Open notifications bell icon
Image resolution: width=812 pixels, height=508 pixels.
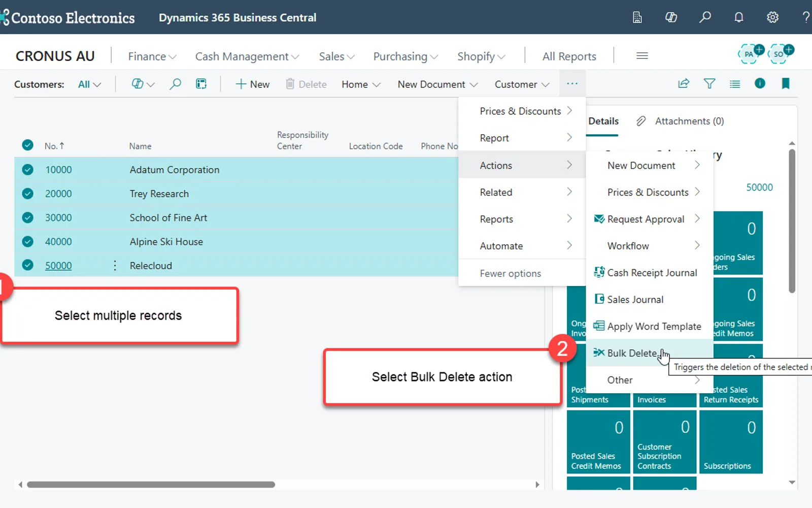(739, 17)
